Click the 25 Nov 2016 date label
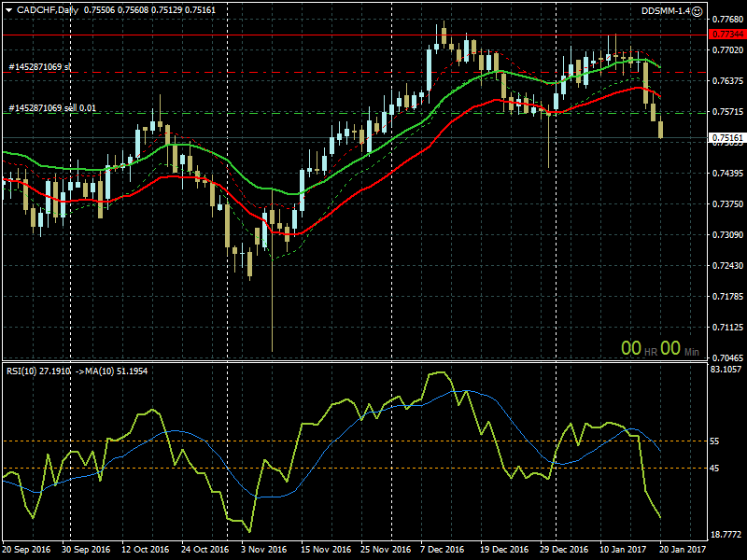 (x=386, y=550)
